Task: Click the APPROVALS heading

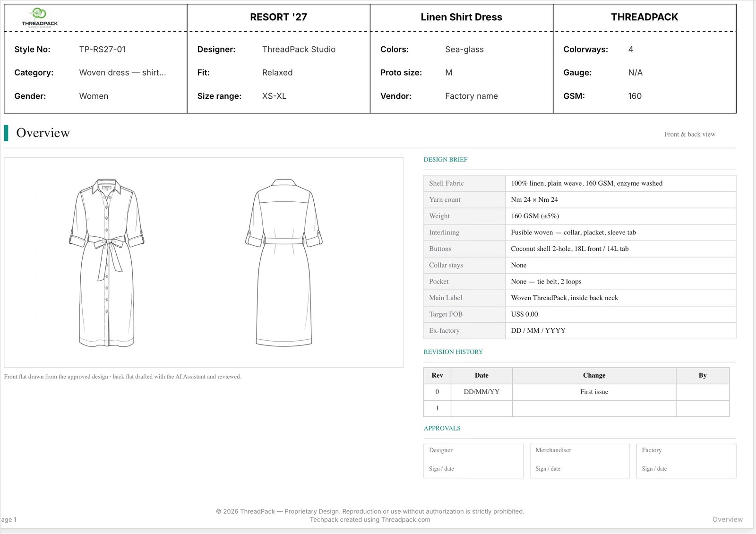Action: [x=442, y=428]
